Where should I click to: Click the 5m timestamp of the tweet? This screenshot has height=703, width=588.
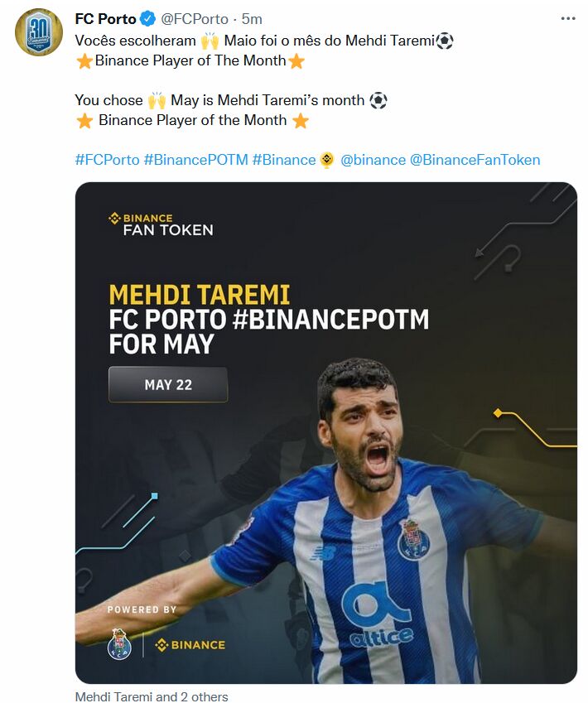point(252,19)
